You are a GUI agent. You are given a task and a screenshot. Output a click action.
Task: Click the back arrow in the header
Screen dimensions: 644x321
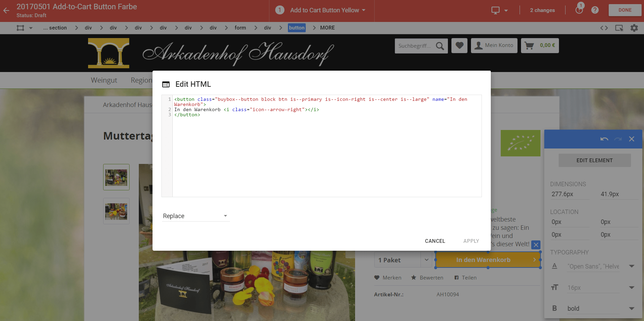(7, 11)
